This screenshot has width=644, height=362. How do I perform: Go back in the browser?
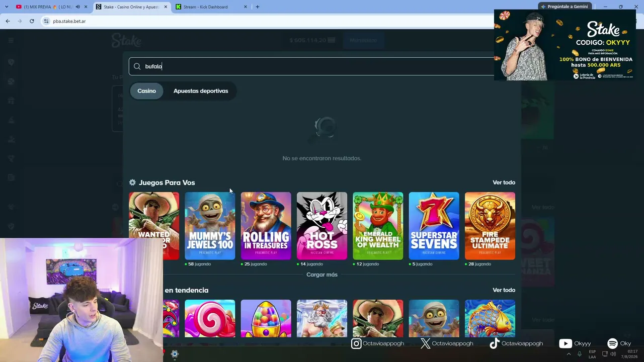click(x=8, y=21)
